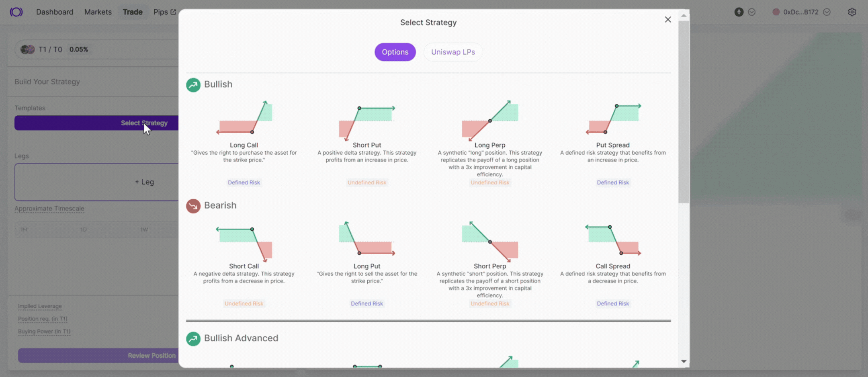Open the Dashboard page

click(x=55, y=12)
